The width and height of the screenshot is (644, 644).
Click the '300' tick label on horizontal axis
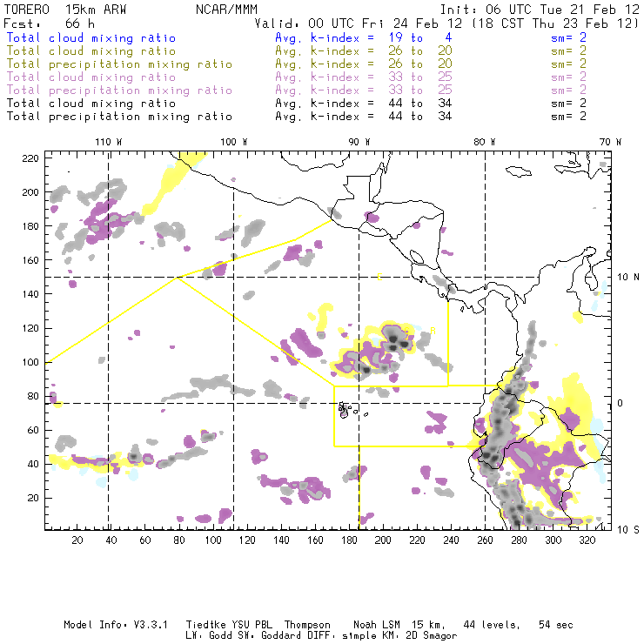point(553,540)
